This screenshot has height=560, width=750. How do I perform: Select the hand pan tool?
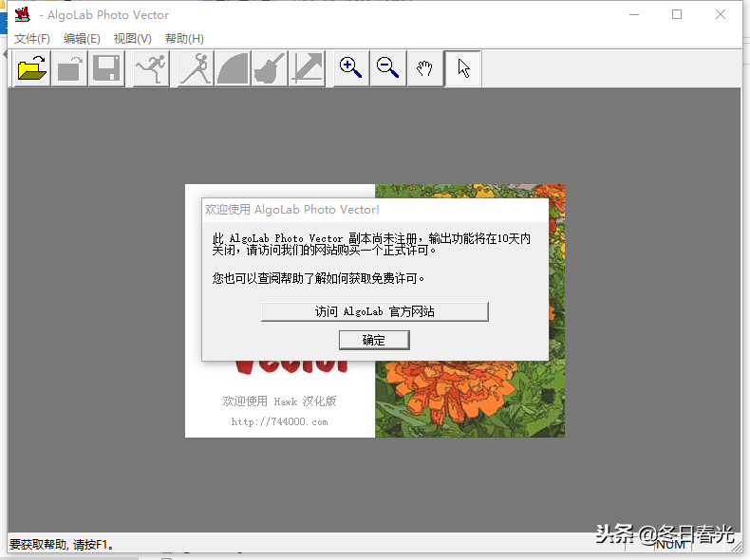425,68
